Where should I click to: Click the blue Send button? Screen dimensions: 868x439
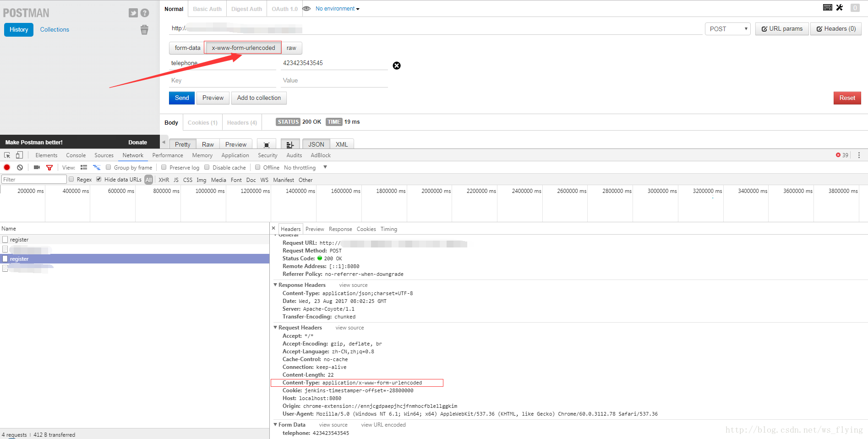(182, 98)
